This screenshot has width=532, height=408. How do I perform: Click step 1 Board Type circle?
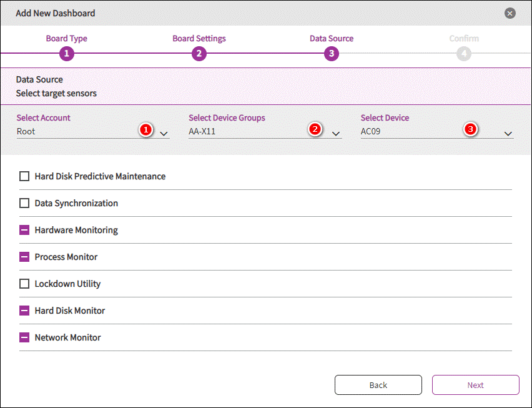point(67,54)
